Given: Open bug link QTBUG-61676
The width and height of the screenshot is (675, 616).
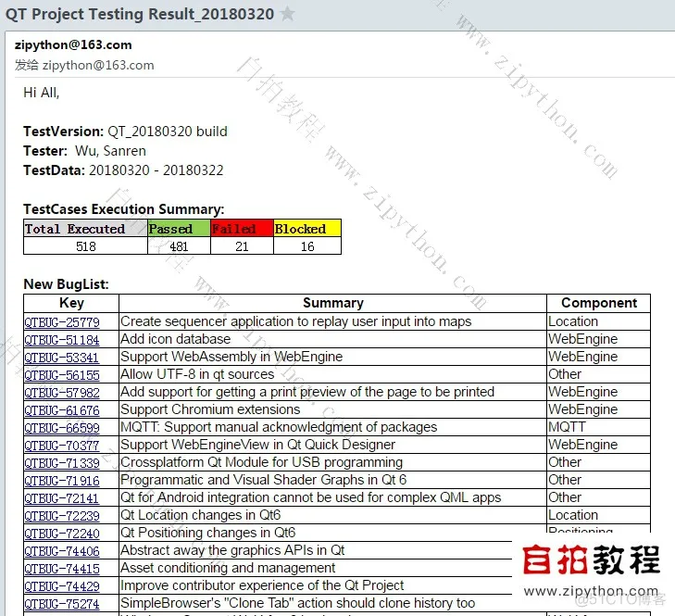Looking at the screenshot, I should click(x=62, y=410).
